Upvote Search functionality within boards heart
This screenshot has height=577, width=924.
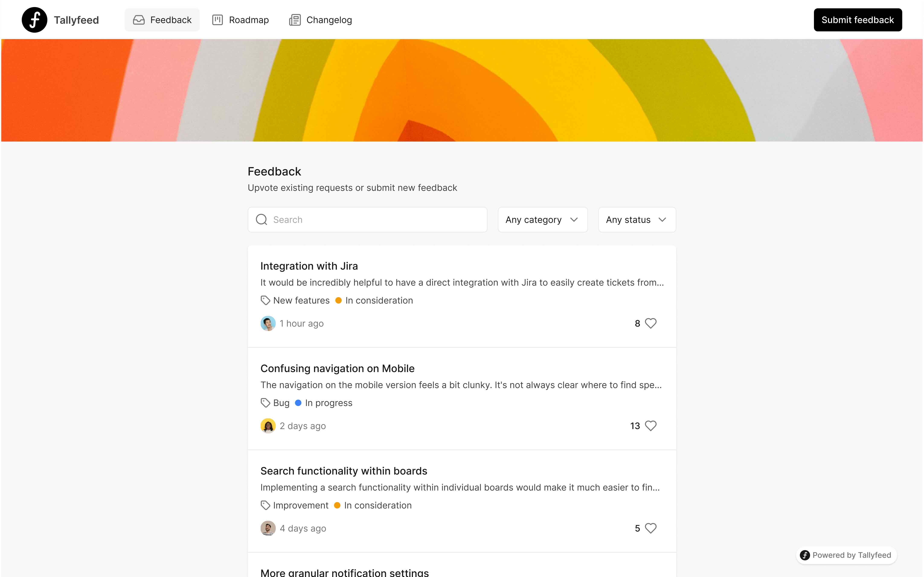point(651,528)
